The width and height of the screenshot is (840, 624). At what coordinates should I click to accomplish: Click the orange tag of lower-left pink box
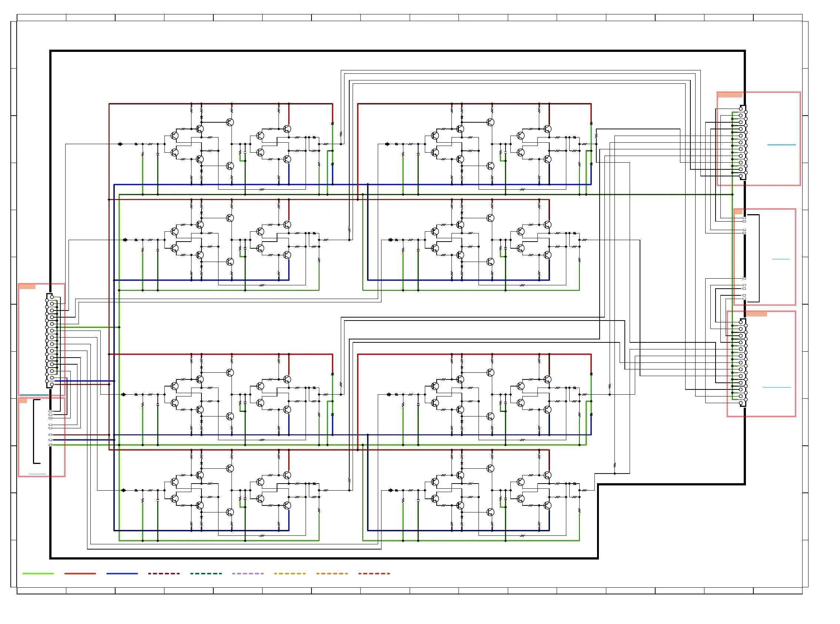[x=23, y=401]
